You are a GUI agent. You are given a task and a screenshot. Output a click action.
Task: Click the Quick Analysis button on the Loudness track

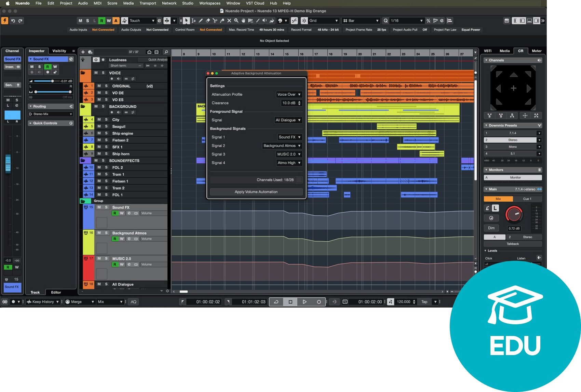coord(157,59)
